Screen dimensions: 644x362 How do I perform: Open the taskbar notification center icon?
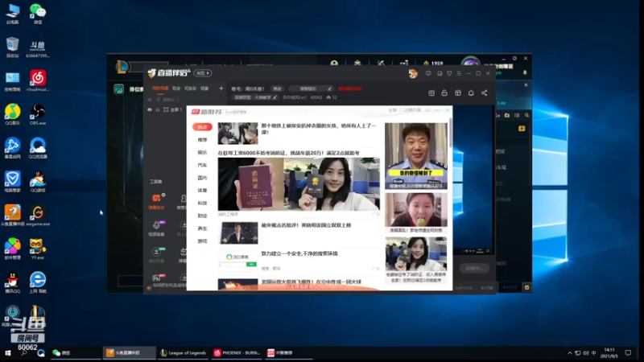pyautogui.click(x=628, y=353)
